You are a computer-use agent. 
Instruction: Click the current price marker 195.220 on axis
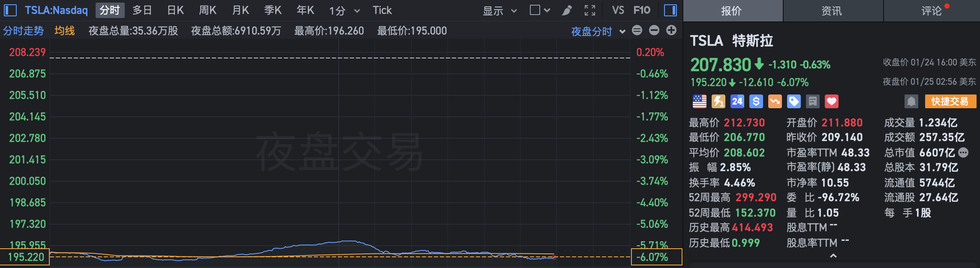25,257
